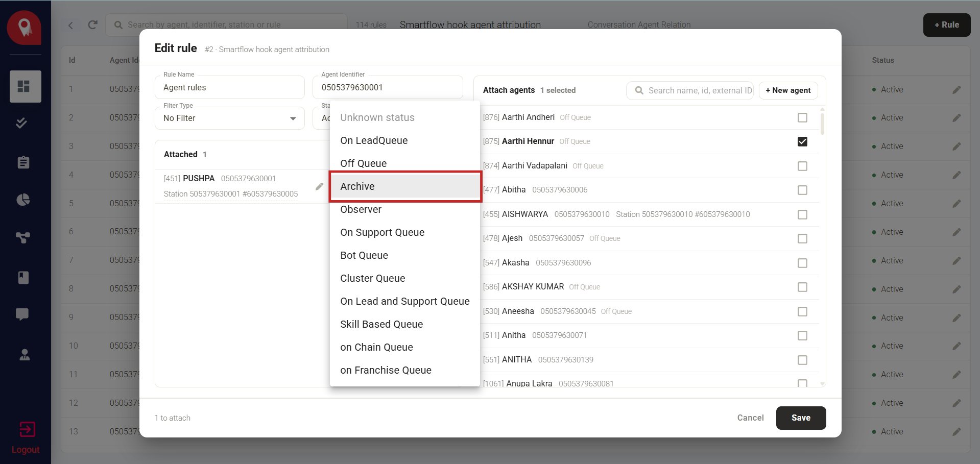Open the user profile sidebar icon
This screenshot has width=980, height=464.
25,355
